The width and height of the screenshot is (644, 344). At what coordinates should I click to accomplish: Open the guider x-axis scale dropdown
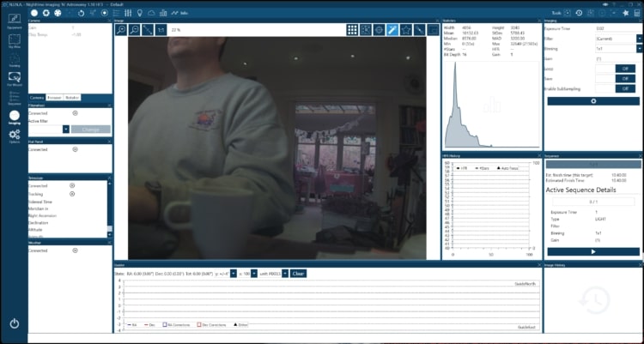click(254, 274)
